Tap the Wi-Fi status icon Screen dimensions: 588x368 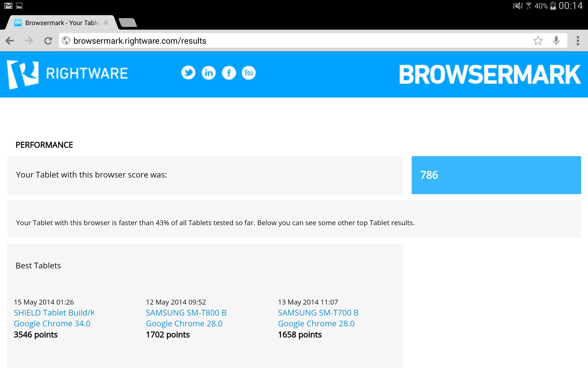click(x=529, y=6)
